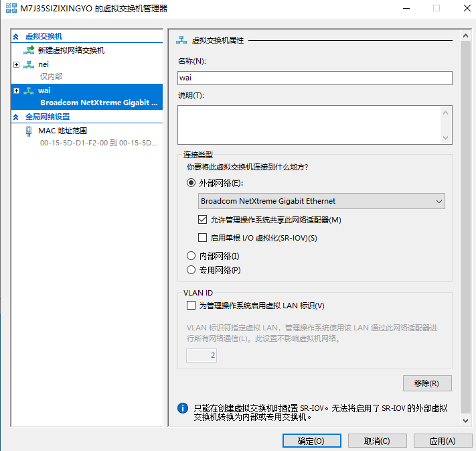Click the MAC 地址范围 adapter icon

point(29,131)
